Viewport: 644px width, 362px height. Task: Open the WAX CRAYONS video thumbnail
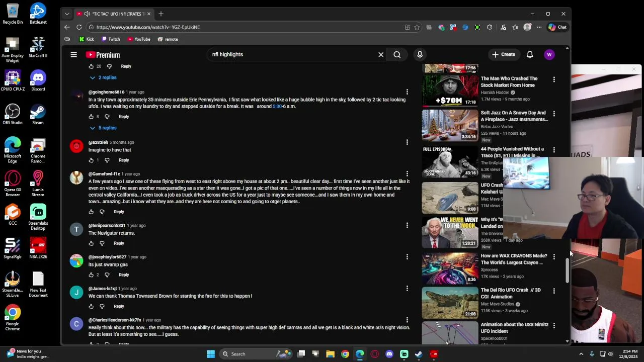pyautogui.click(x=450, y=268)
